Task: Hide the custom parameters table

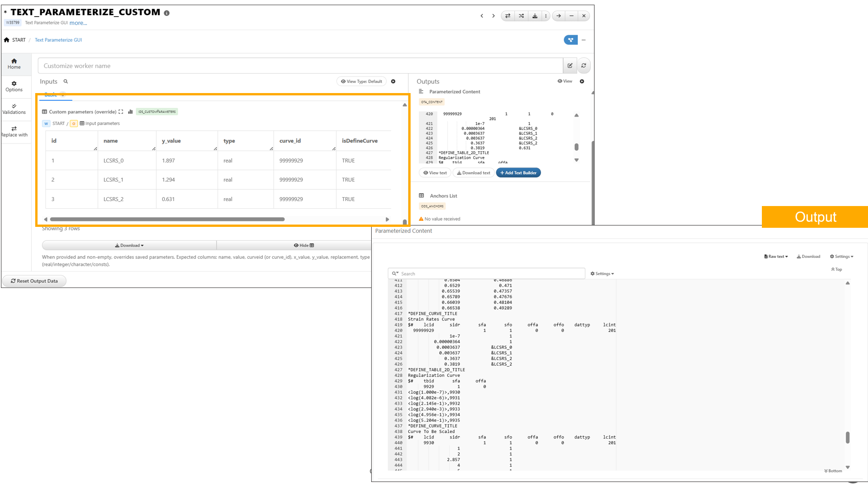Action: 304,245
